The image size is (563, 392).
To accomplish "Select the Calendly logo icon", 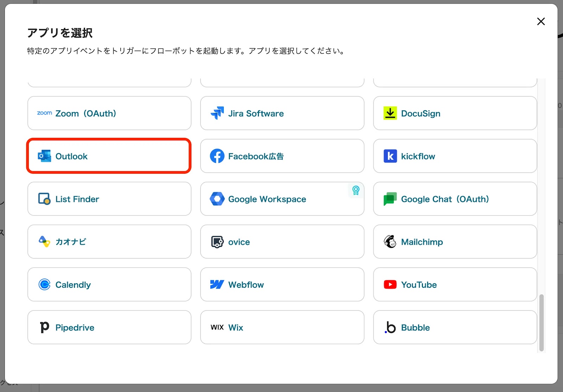I will coord(44,285).
